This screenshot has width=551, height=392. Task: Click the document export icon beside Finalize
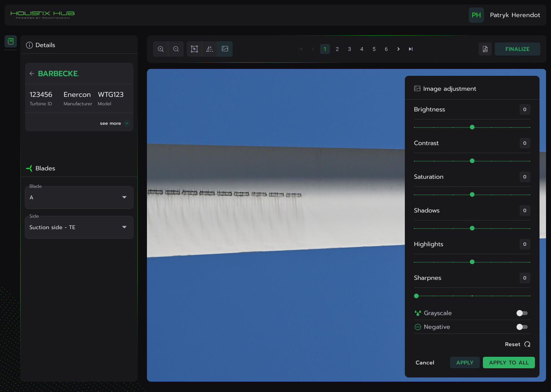[485, 49]
